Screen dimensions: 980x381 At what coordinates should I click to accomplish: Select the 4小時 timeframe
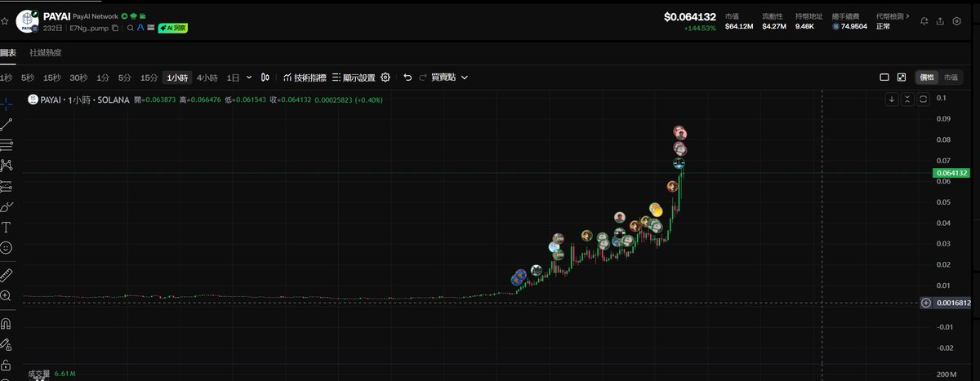coord(207,78)
